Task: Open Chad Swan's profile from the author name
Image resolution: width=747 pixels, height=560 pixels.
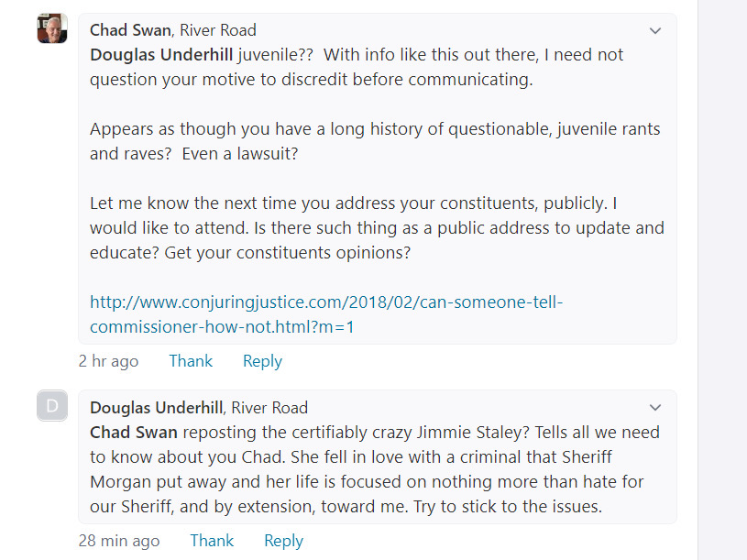Action: (x=126, y=31)
